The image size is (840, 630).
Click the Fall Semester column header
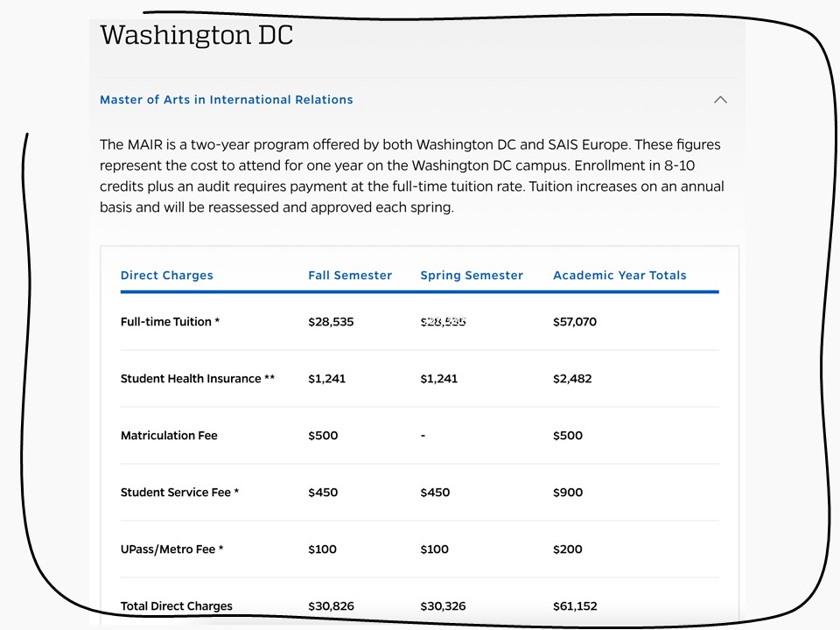click(350, 276)
